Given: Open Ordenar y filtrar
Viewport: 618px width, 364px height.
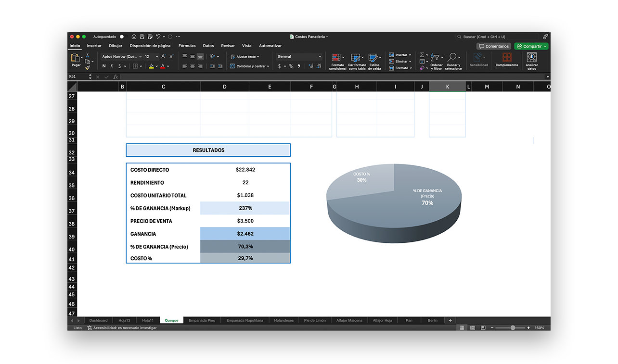Looking at the screenshot, I should 437,62.
